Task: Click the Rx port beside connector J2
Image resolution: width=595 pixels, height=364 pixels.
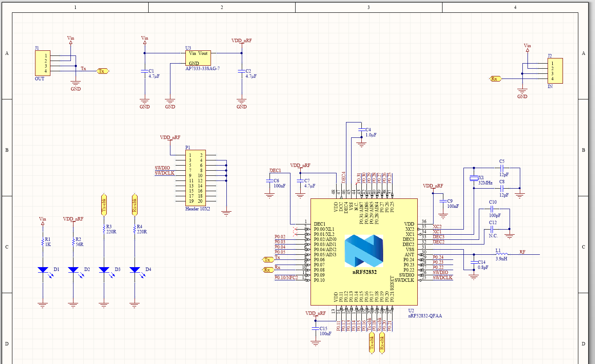Action: point(495,79)
